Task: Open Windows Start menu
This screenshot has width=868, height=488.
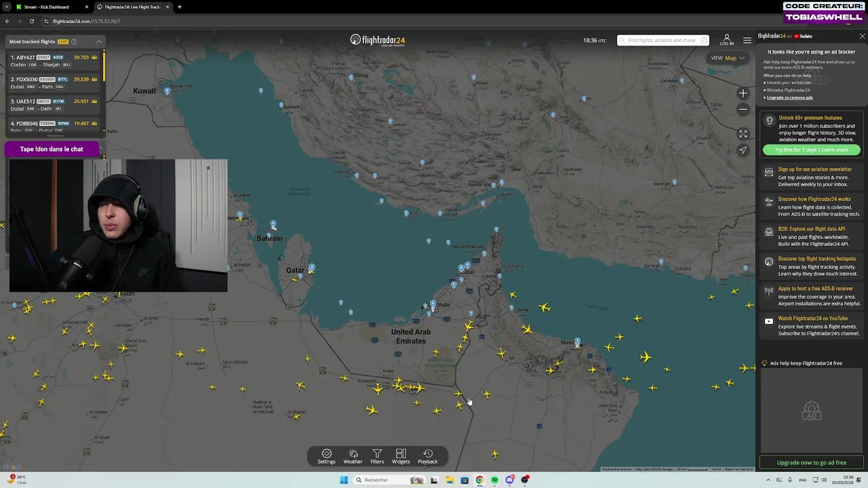Action: click(344, 480)
